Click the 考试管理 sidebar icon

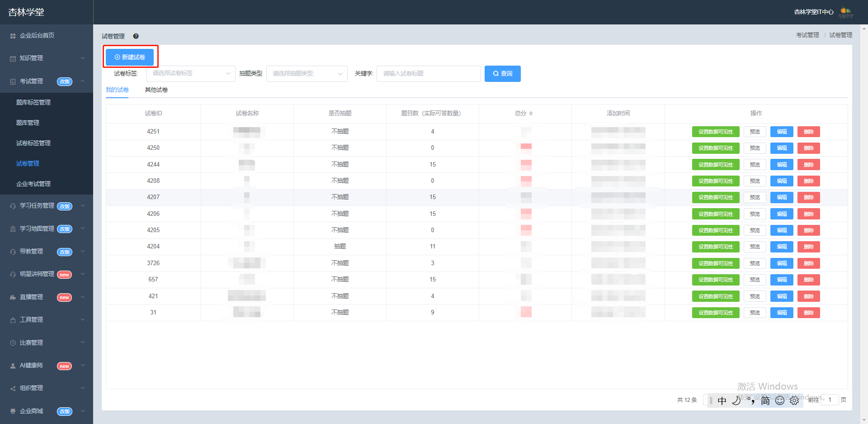click(x=13, y=81)
